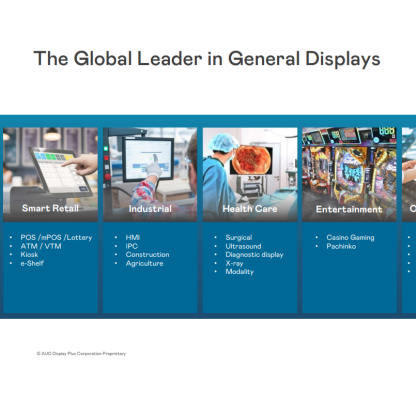Click the 'e-Shelf' bullet
The width and height of the screenshot is (416, 400).
(x=32, y=263)
